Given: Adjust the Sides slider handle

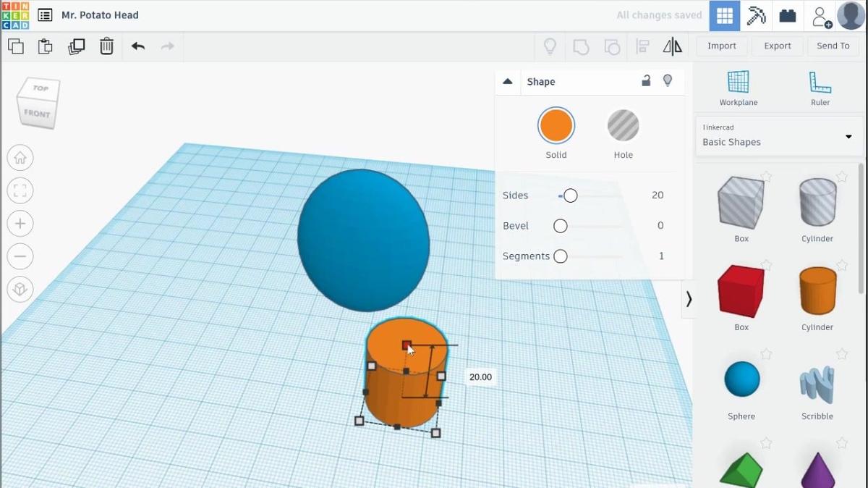Looking at the screenshot, I should (571, 195).
